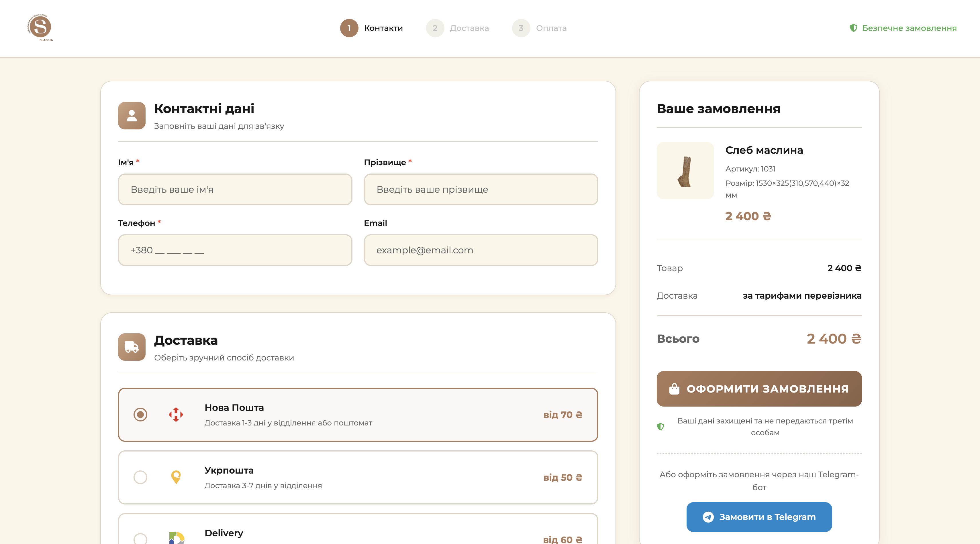The width and height of the screenshot is (980, 544).
Task: Select the Нова Пошта radio button
Action: [x=140, y=414]
